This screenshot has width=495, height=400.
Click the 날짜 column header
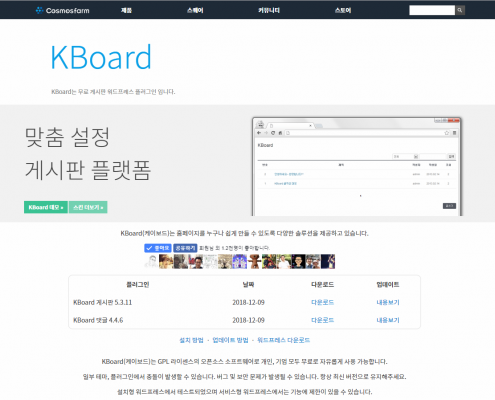coord(248,284)
